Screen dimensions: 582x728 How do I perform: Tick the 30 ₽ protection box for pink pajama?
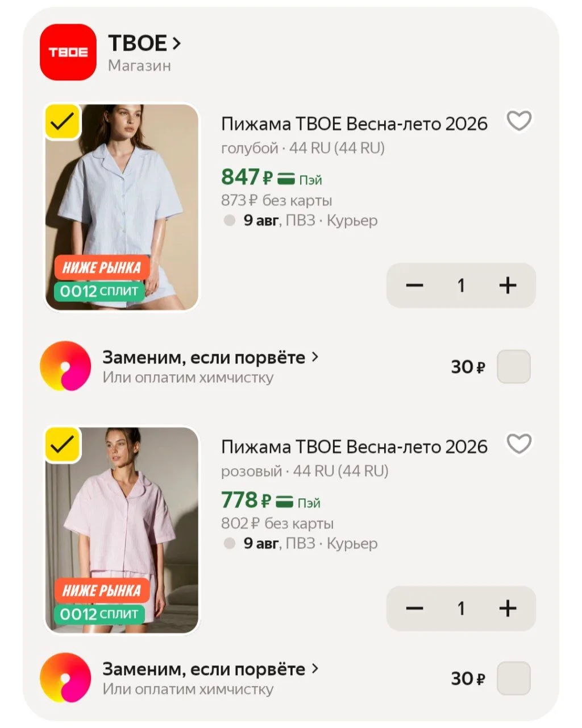pos(514,679)
